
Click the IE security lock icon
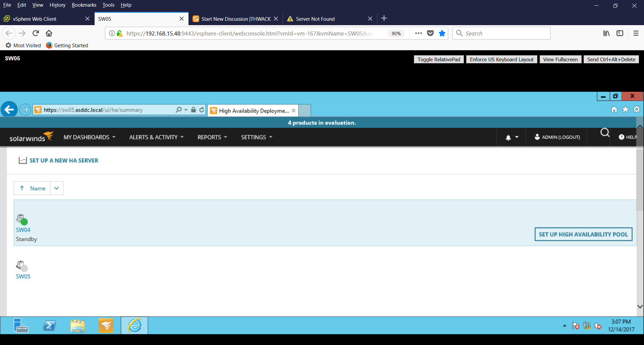point(193,110)
